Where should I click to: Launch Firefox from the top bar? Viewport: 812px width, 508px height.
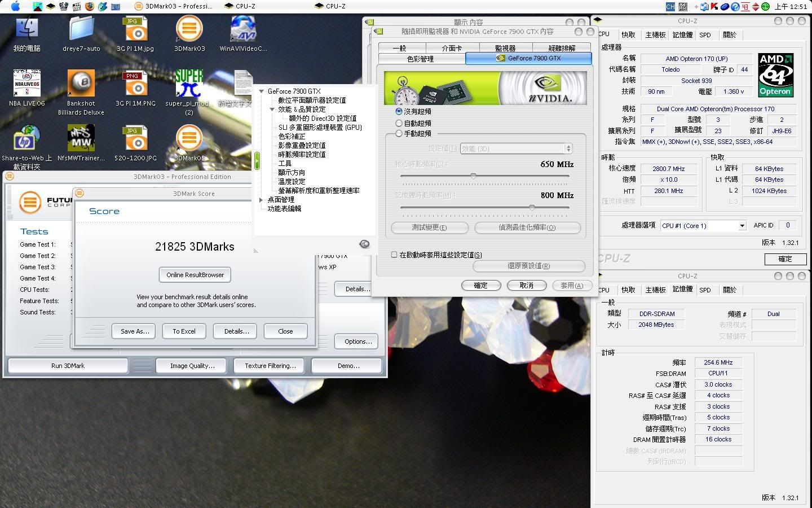pyautogui.click(x=89, y=6)
